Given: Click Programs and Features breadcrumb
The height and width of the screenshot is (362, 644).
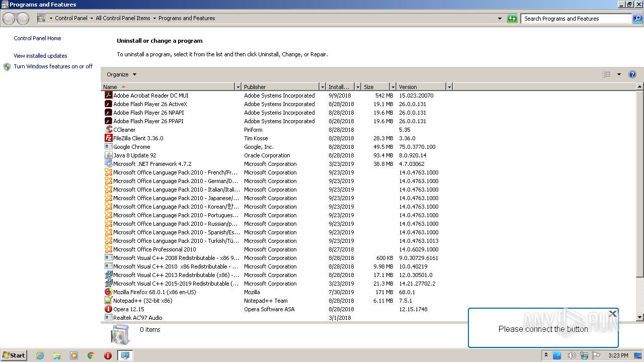Looking at the screenshot, I should pos(187,18).
